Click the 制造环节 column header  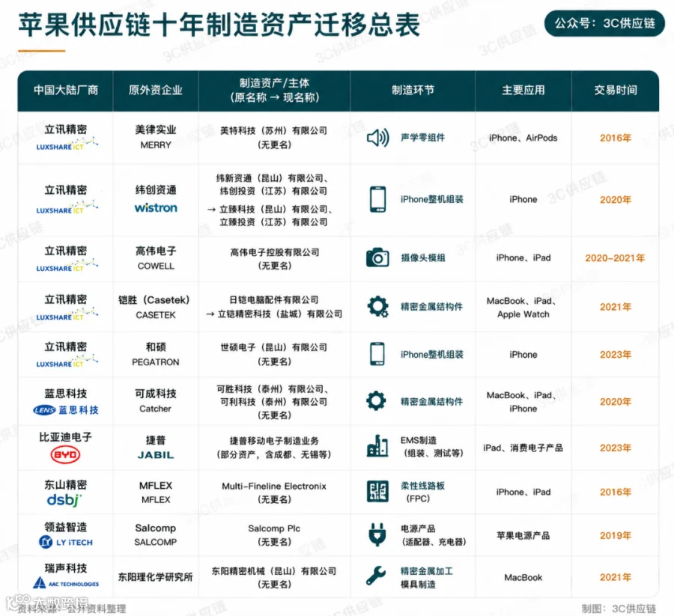point(413,91)
